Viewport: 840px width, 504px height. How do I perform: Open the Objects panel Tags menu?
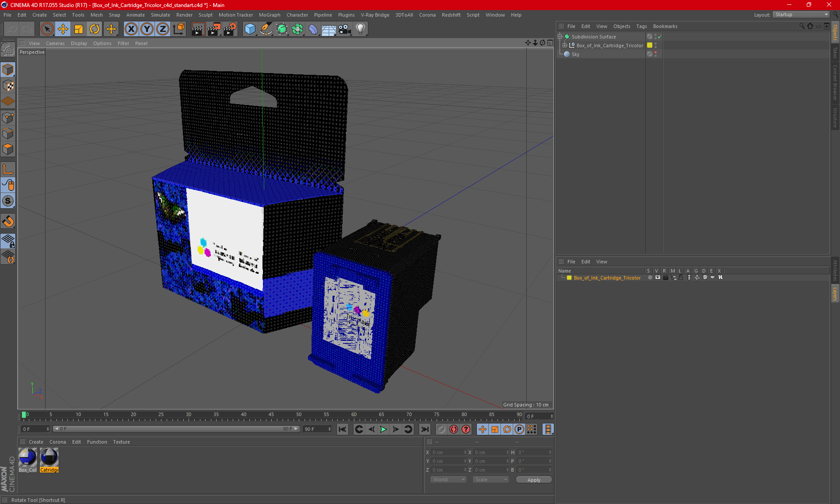tap(641, 26)
